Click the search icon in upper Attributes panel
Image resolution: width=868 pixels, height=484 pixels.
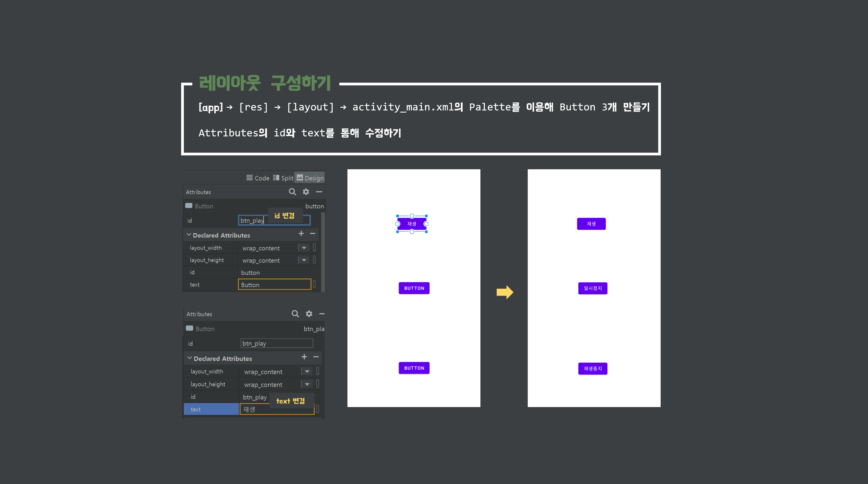click(x=292, y=192)
